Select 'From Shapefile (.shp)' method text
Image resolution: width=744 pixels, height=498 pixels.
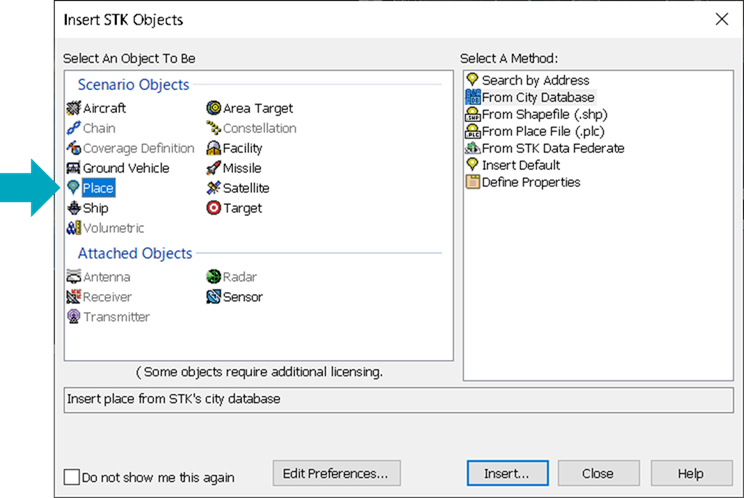pos(545,114)
